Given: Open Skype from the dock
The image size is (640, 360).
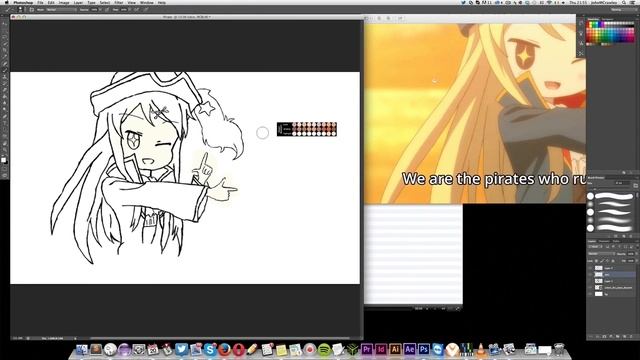Looking at the screenshot, I should click(x=210, y=349).
